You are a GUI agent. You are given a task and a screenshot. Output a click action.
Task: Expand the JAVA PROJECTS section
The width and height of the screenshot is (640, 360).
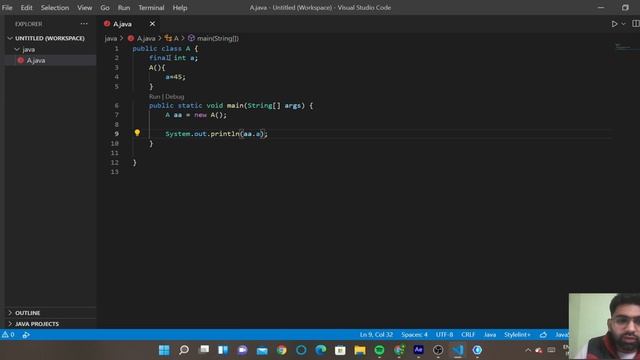(x=37, y=324)
